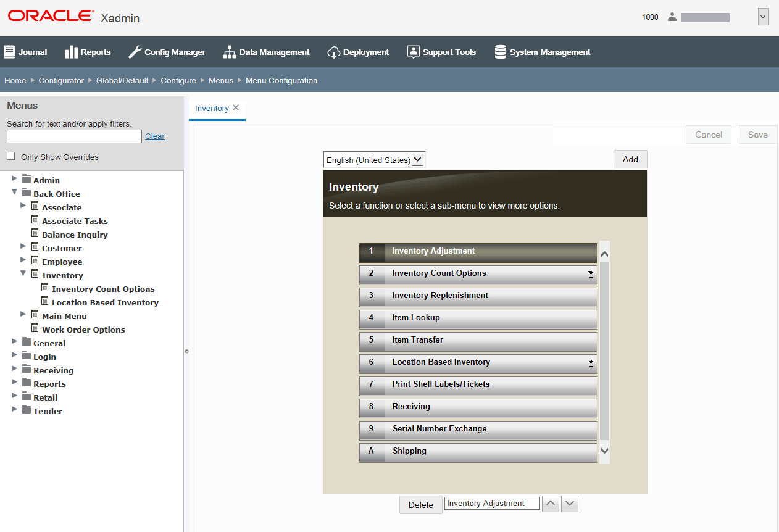Select Print Shelf Labels/Tickets menu row
Viewport: 779px width, 532px height.
[478, 386]
